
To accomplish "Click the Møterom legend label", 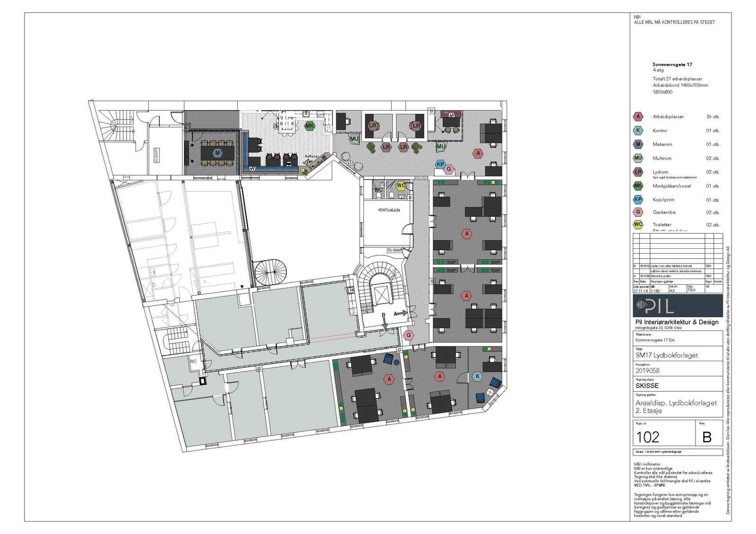I will pyautogui.click(x=662, y=144).
